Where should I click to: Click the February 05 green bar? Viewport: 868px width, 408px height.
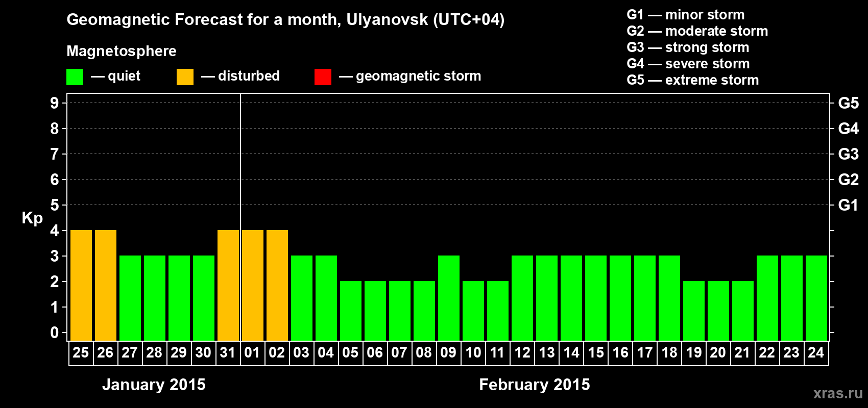(351, 311)
